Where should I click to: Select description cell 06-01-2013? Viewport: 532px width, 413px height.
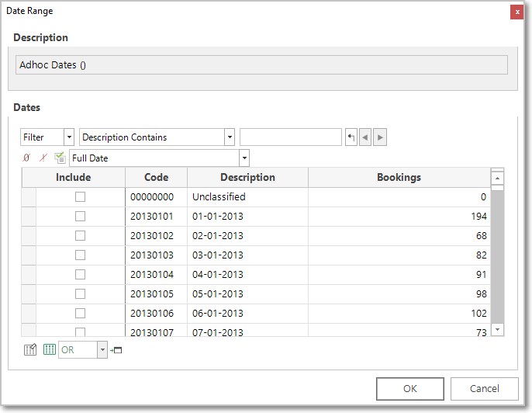(x=247, y=313)
